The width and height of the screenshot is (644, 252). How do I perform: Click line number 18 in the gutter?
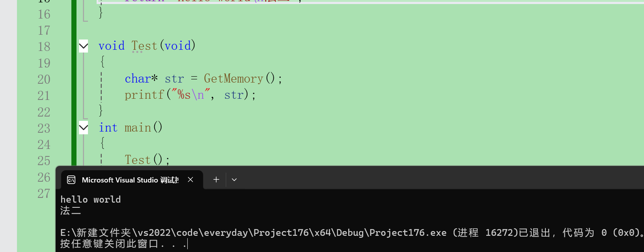44,47
